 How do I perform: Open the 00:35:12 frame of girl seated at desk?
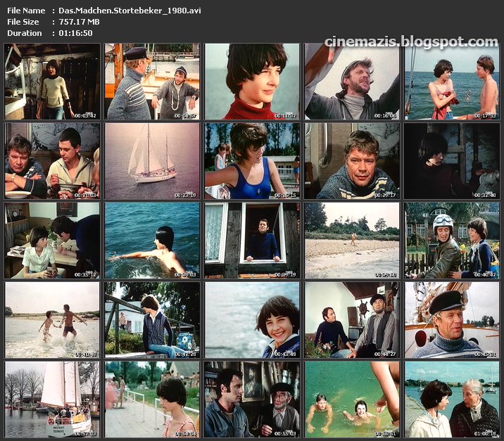[52, 241]
